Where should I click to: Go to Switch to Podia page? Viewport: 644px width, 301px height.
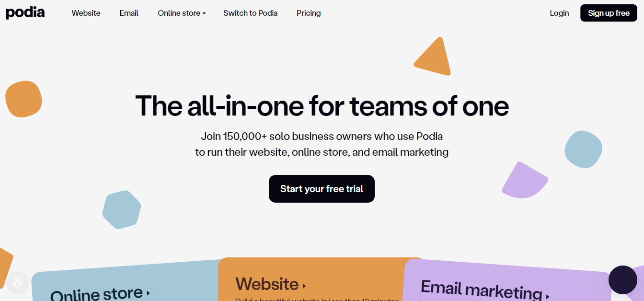(251, 13)
